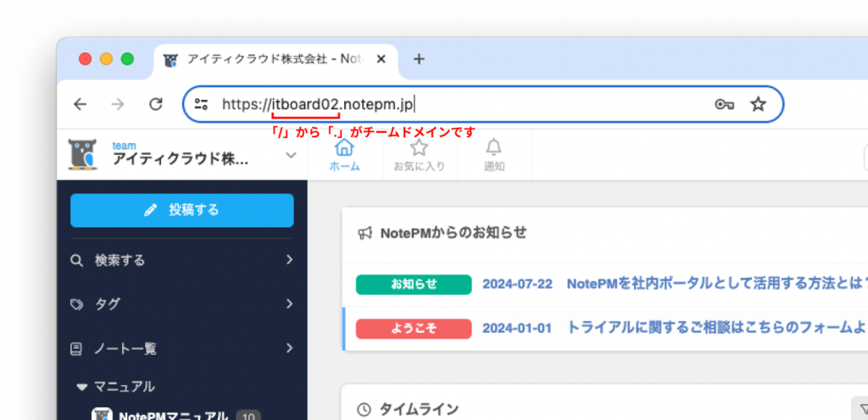The height and width of the screenshot is (420, 868).
Task: Click the password key icon
Action: 723,104
